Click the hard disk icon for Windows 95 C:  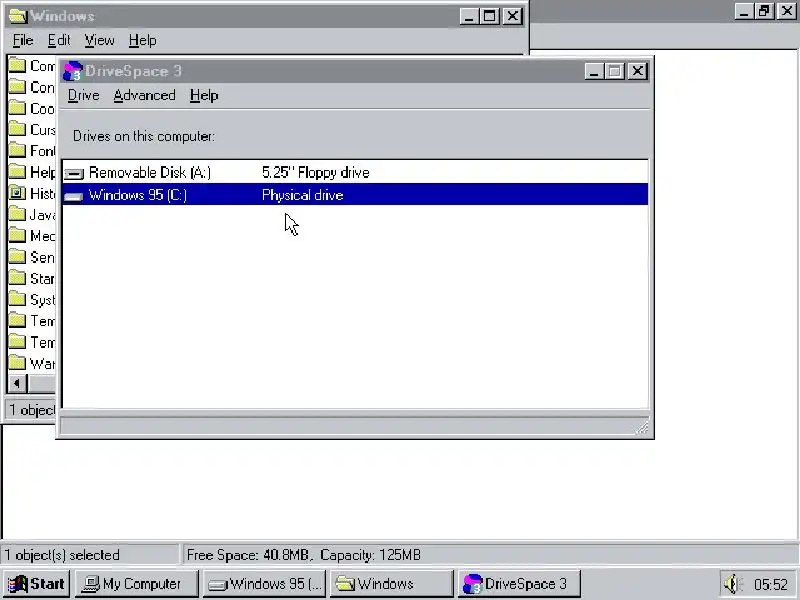pyautogui.click(x=74, y=196)
